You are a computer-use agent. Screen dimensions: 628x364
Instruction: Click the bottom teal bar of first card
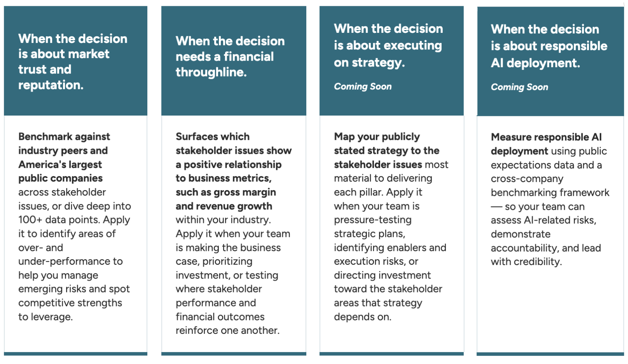coord(75,354)
